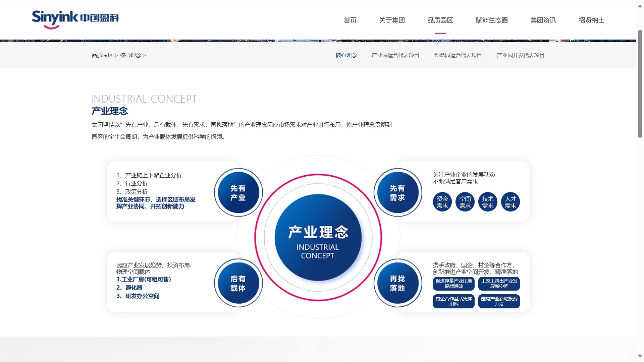
Task: Click the scrollbar up arrow
Action: 640,6
